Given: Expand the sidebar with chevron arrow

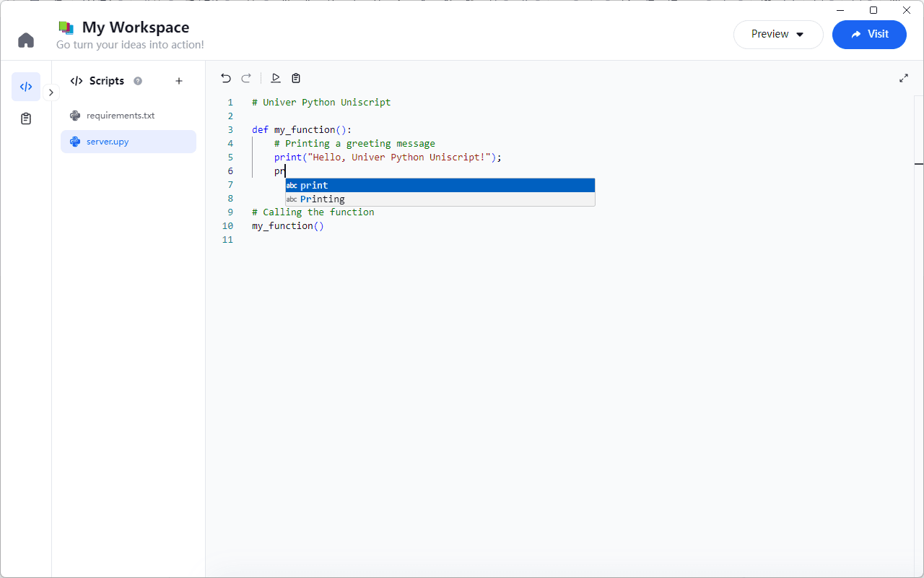Looking at the screenshot, I should [51, 92].
